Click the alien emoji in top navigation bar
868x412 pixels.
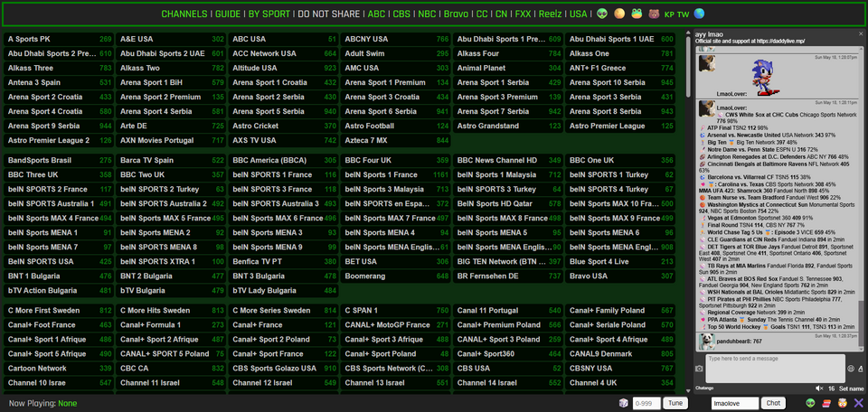[602, 14]
